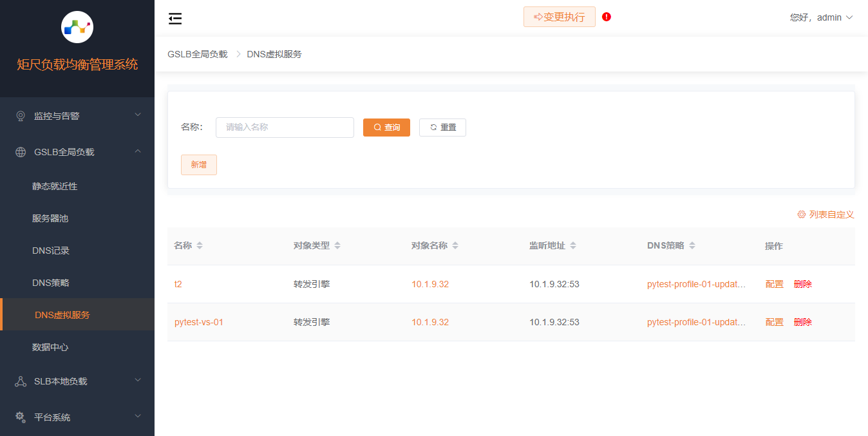This screenshot has width=868, height=436.
Task: Focus the 名称 search input field
Action: click(285, 128)
